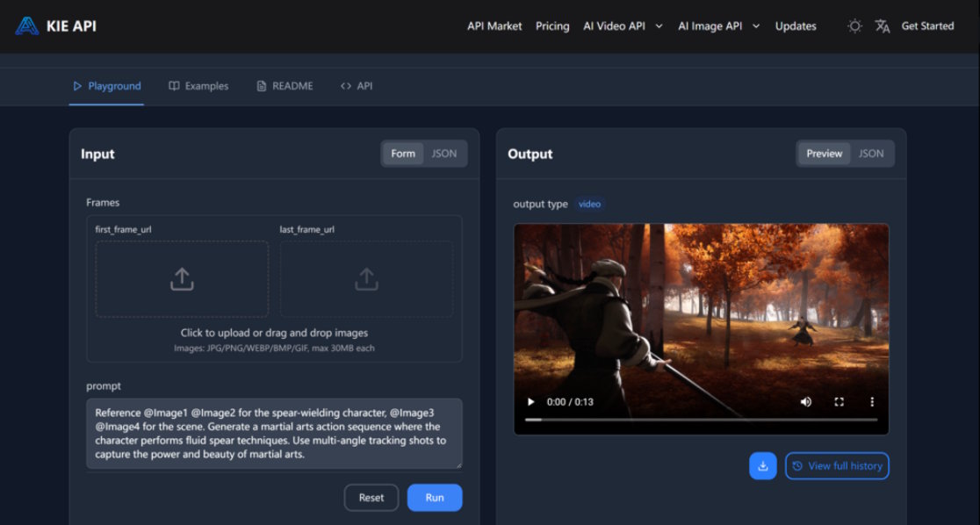The image size is (980, 525).
Task: Switch to the Examples tab
Action: 198,85
